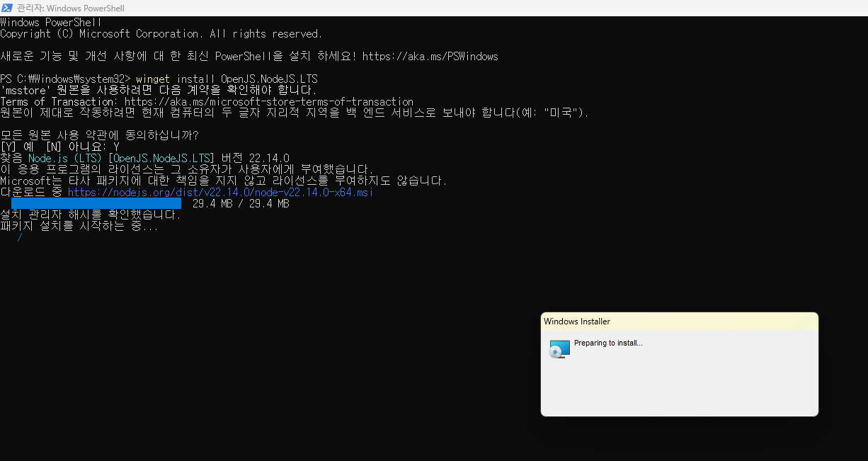Click the 'winget install OpenJS.NodeJS.LTS' command text
The height and width of the screenshot is (461, 868).
tap(227, 79)
